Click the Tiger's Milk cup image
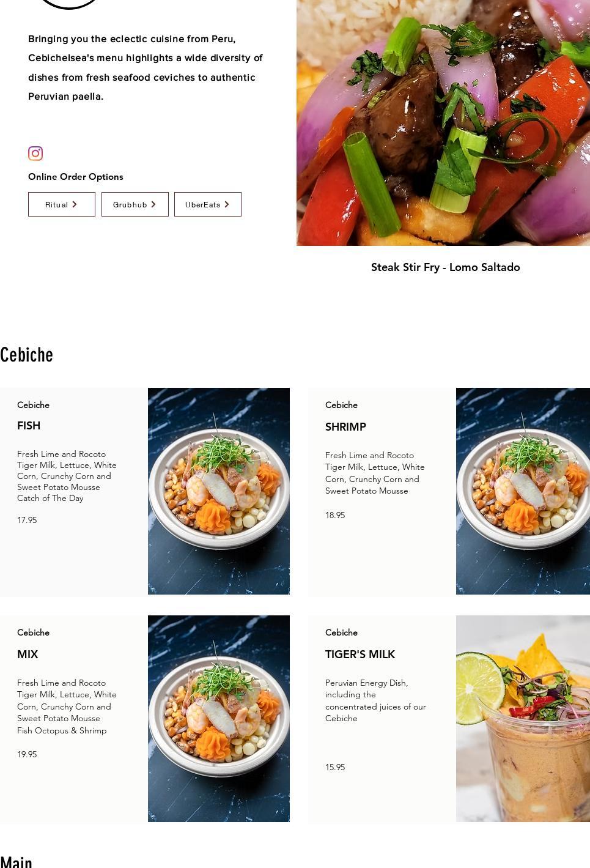 (x=523, y=719)
